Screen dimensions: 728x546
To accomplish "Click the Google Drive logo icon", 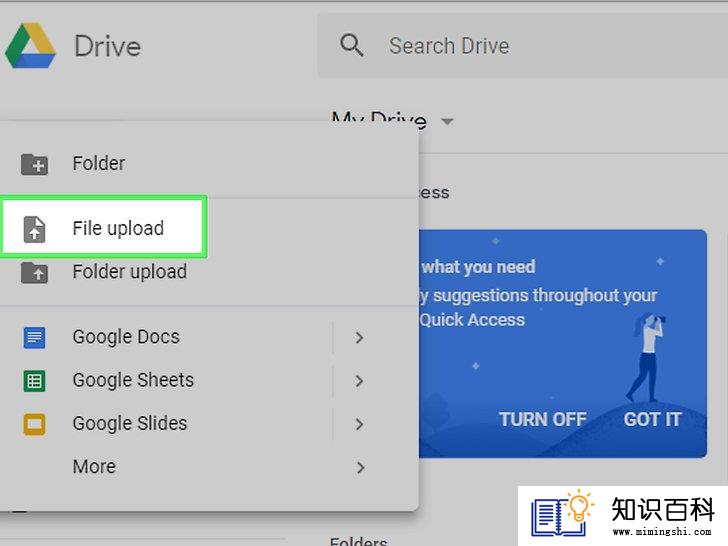I will pyautogui.click(x=30, y=46).
